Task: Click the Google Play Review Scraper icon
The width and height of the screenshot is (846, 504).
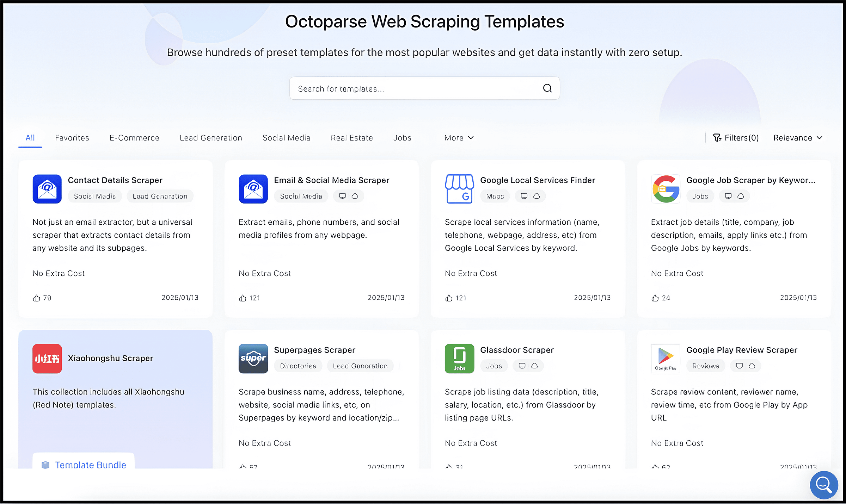Action: click(x=665, y=359)
